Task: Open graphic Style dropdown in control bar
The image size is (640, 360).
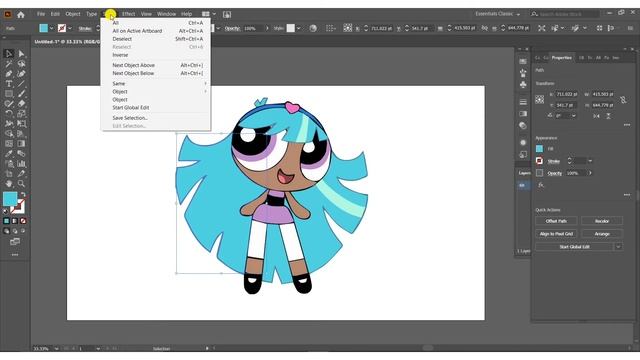Action: pos(299,28)
